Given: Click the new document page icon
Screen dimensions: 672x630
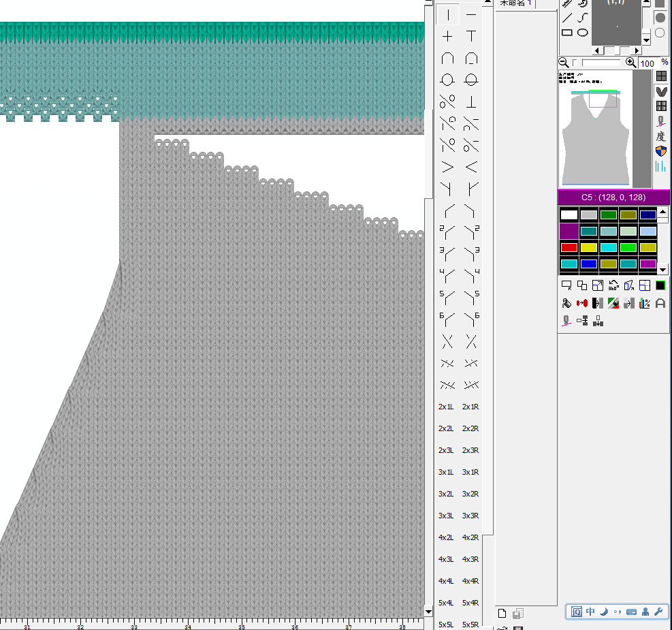Looking at the screenshot, I should coord(502,613).
